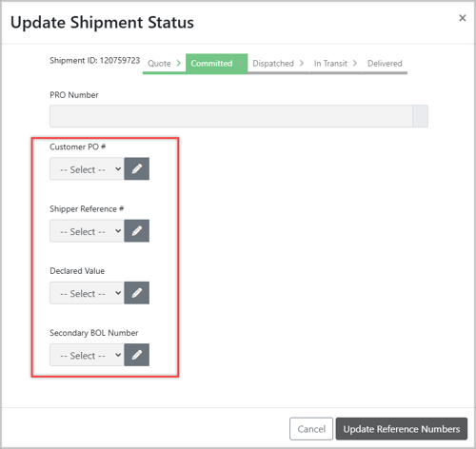Click the pencil edit icon for Shipper Reference #

click(136, 231)
